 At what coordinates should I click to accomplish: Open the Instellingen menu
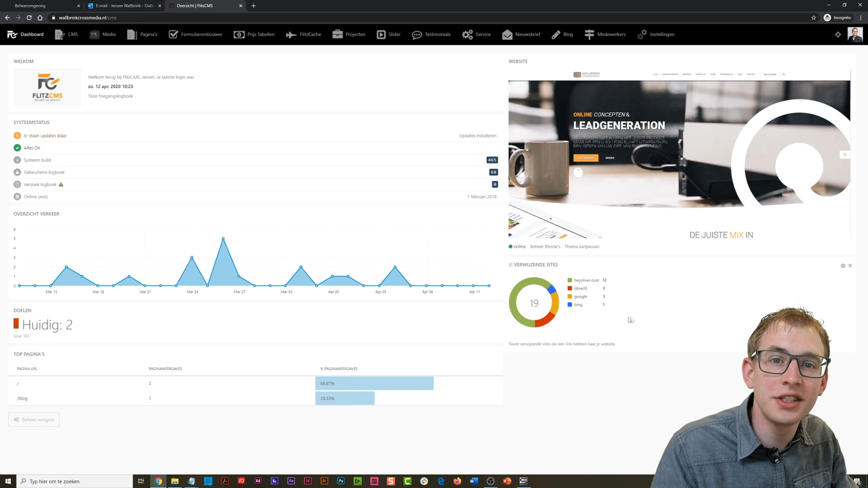pyautogui.click(x=661, y=34)
